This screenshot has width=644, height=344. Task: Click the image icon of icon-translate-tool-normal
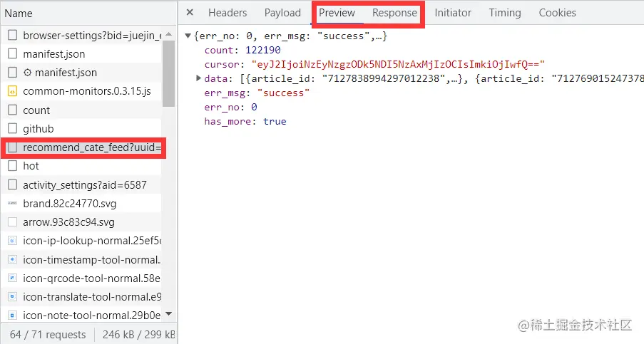point(13,296)
